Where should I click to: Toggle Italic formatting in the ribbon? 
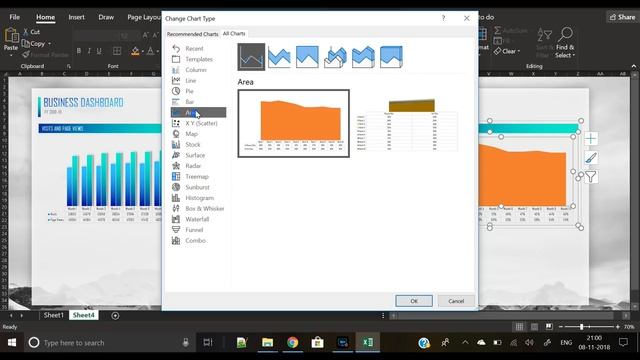pyautogui.click(x=89, y=51)
